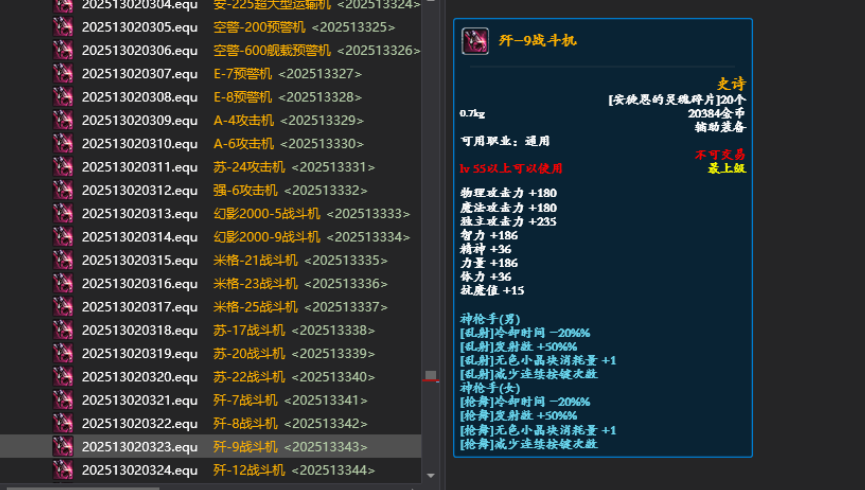The image size is (865, 490).
Task: Click the icon beside 202513020305.equ
Action: (x=63, y=27)
